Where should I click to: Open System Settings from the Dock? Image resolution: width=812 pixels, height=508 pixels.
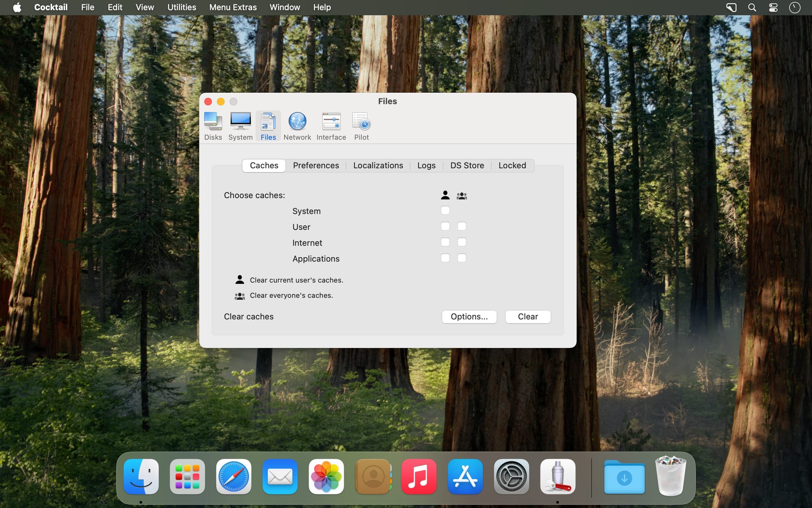[x=511, y=477]
